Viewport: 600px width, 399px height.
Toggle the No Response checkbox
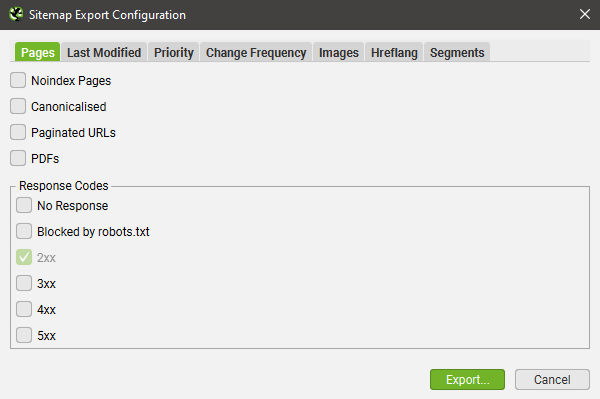click(24, 205)
